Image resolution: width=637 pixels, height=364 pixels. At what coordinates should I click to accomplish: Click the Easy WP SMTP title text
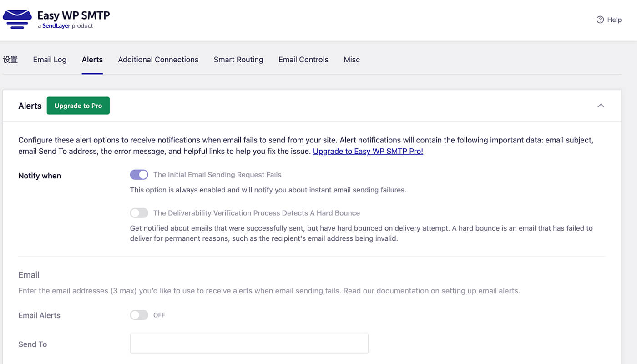click(x=74, y=15)
